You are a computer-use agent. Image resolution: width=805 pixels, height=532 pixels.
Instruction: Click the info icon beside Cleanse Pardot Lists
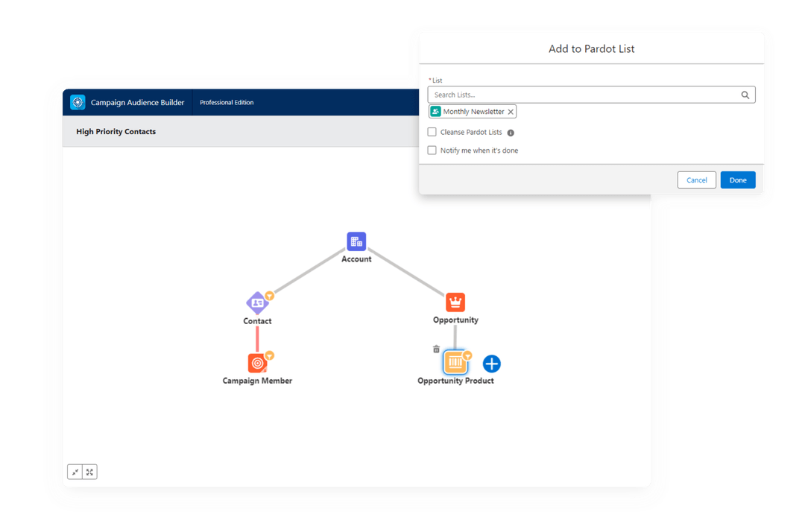pyautogui.click(x=510, y=132)
